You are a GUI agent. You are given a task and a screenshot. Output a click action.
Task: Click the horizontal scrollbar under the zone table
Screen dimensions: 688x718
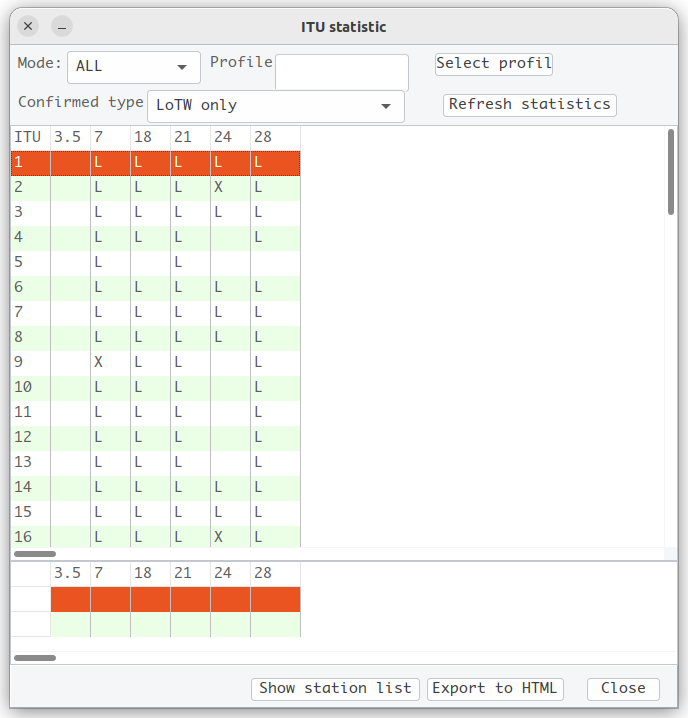tap(35, 554)
